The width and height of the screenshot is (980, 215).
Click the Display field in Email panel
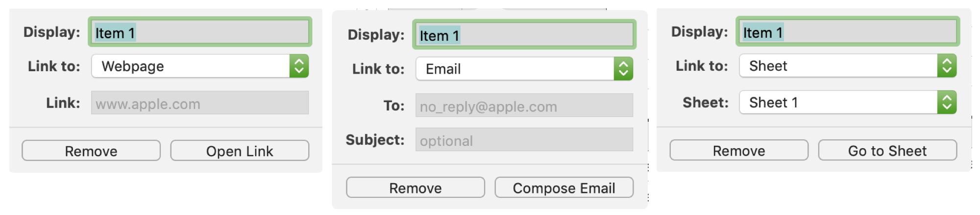click(524, 34)
